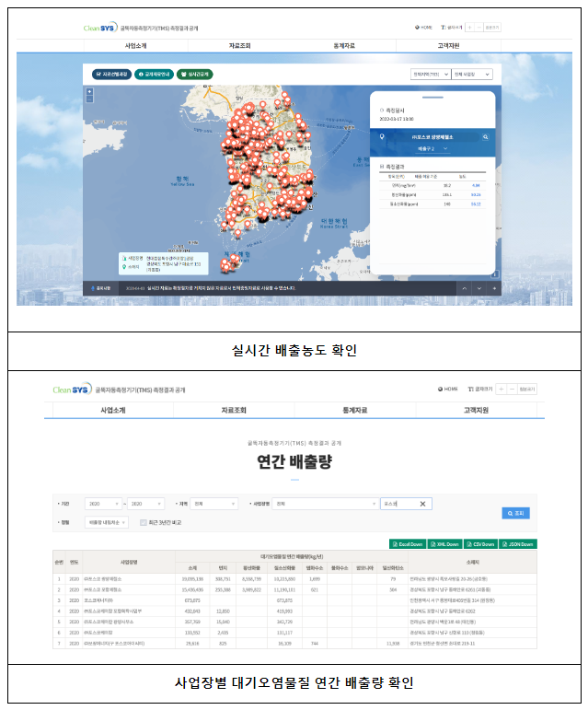Download data with XML Down button
The image size is (588, 710).
pyautogui.click(x=444, y=544)
